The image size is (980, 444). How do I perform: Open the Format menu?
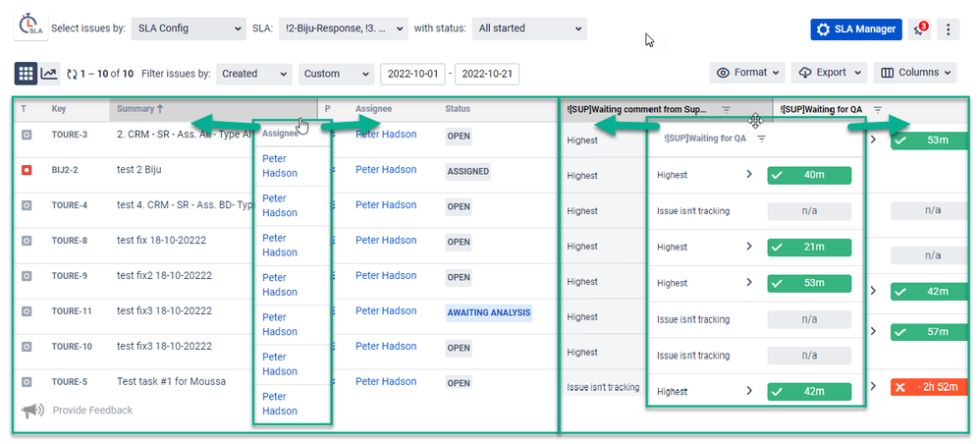[747, 73]
